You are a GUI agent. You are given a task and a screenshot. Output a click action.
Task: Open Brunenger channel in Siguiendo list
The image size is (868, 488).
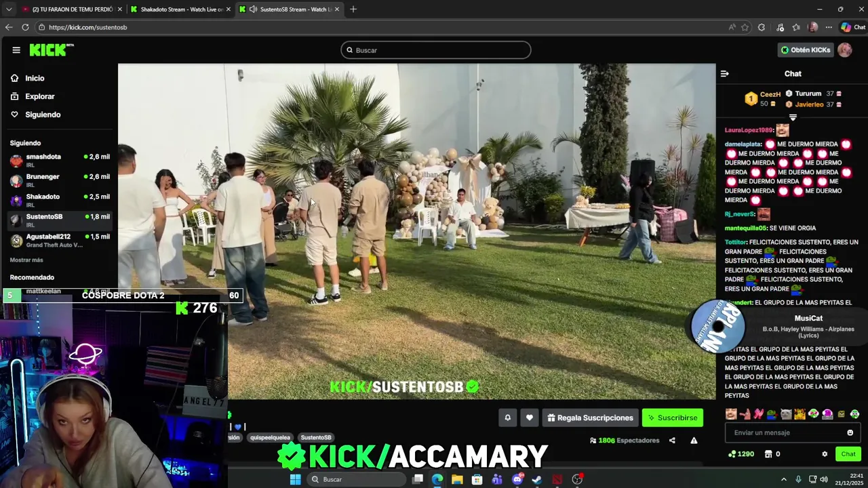pyautogui.click(x=60, y=180)
